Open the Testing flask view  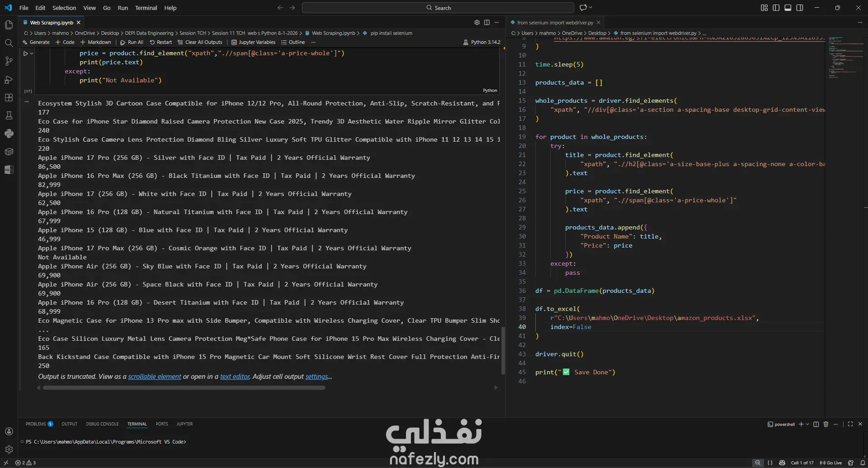coord(9,115)
